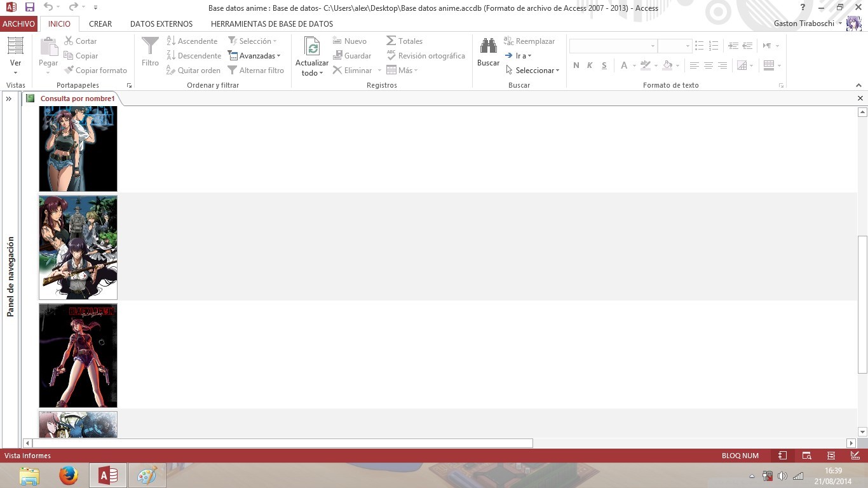Close Consulta por nombre1 with the X

click(x=860, y=98)
